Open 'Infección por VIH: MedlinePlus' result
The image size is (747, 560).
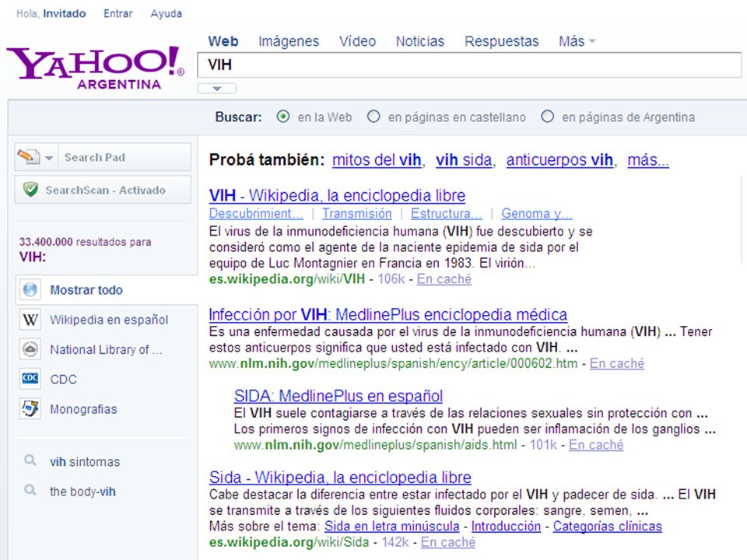coord(388,314)
